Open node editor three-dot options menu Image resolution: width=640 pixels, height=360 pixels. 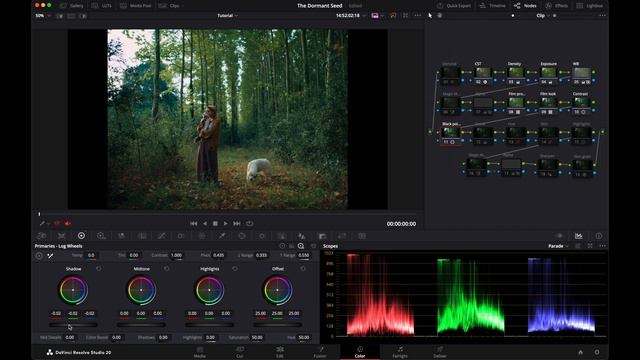[x=602, y=16]
